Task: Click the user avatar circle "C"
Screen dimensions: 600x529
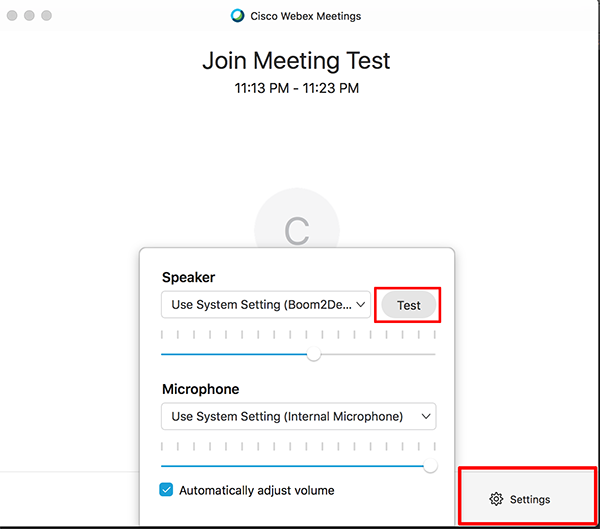Action: (x=297, y=228)
